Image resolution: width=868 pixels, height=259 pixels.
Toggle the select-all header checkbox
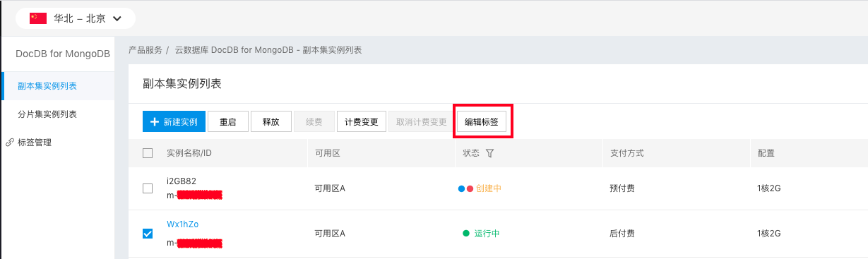tap(148, 153)
